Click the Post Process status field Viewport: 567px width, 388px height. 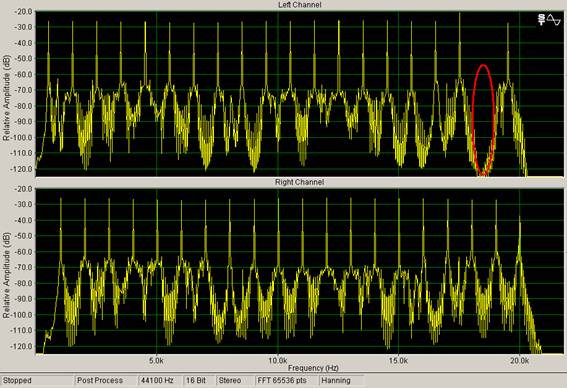coord(105,380)
